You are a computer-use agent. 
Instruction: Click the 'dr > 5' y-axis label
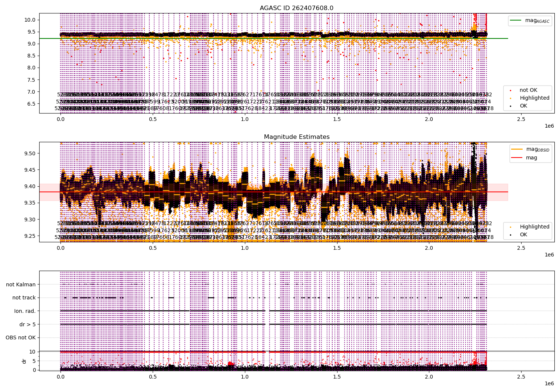(x=28, y=324)
